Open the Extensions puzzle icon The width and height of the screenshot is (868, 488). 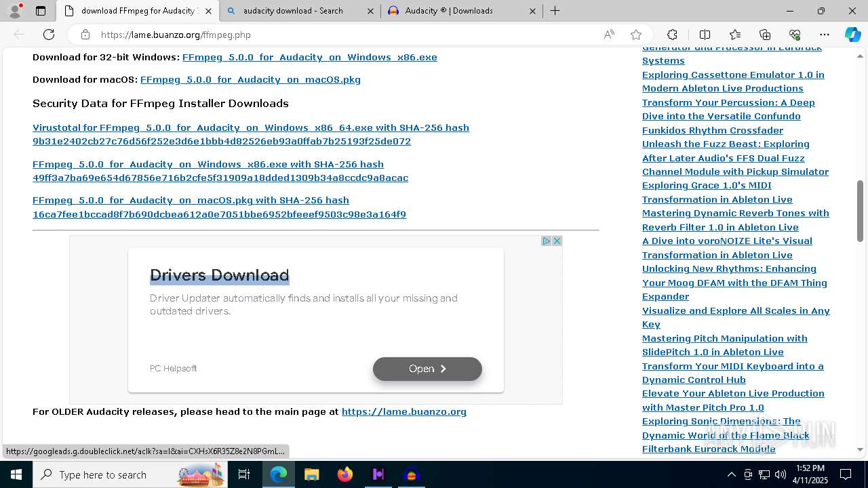coord(672,35)
